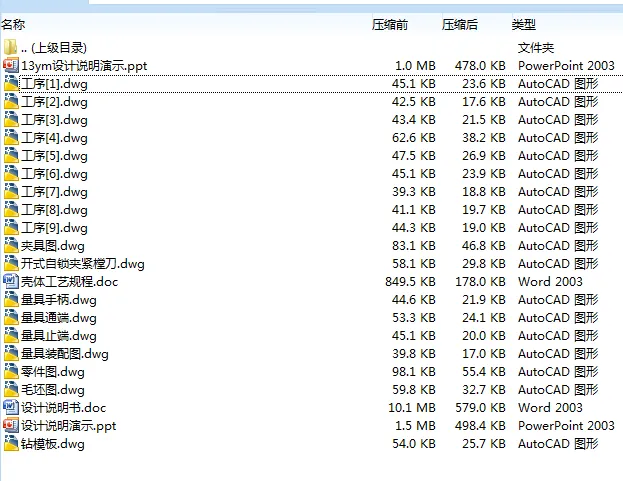Click the 62.6 KB size value
623x481 pixels.
pos(414,138)
